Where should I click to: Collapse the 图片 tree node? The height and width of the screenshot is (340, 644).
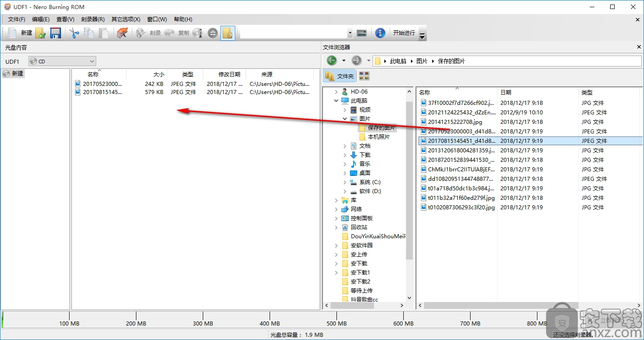click(x=345, y=118)
